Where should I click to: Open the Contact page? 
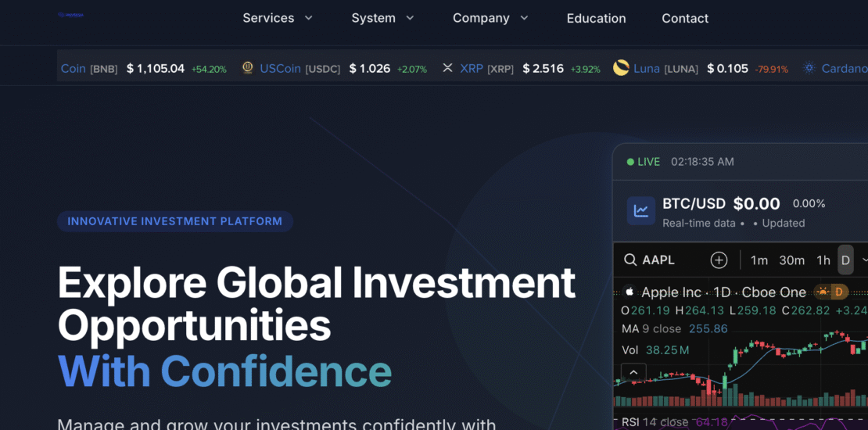coord(685,18)
